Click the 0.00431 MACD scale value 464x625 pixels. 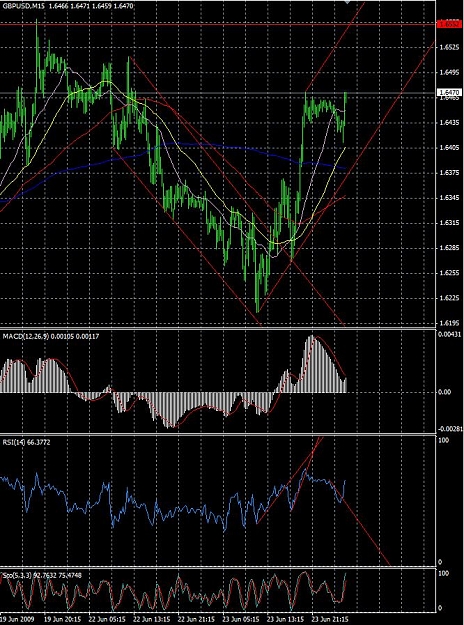450,334
